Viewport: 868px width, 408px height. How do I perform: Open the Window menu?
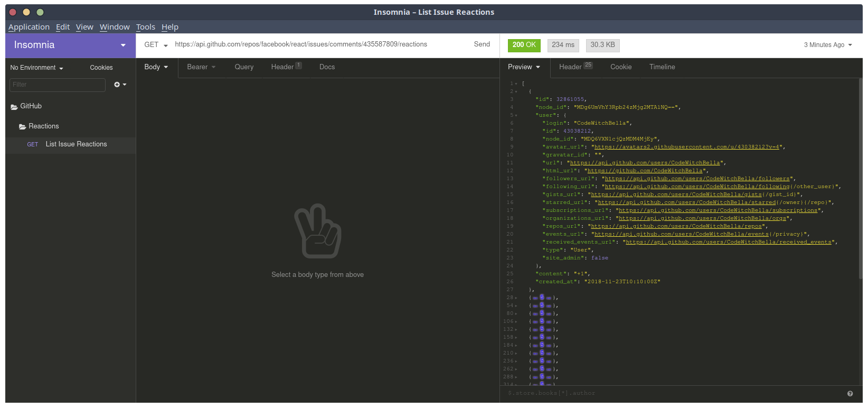click(x=115, y=27)
